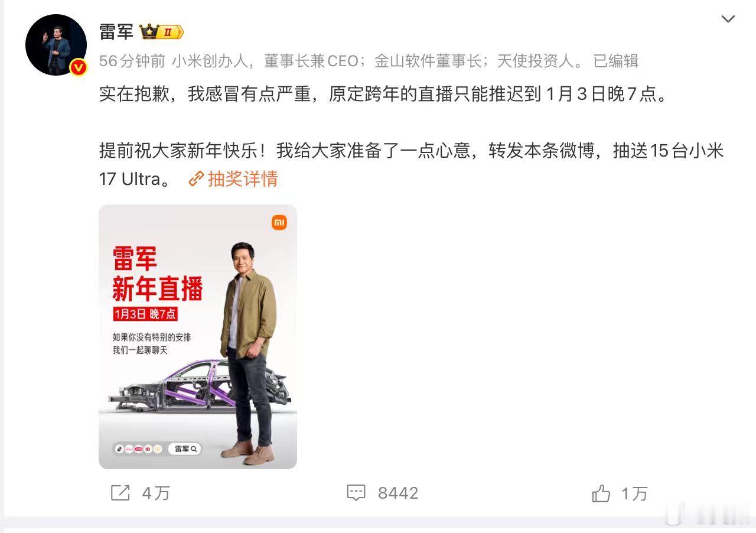This screenshot has height=533, width=756.
Task: Expand the post options chevron menu
Action: (728, 19)
